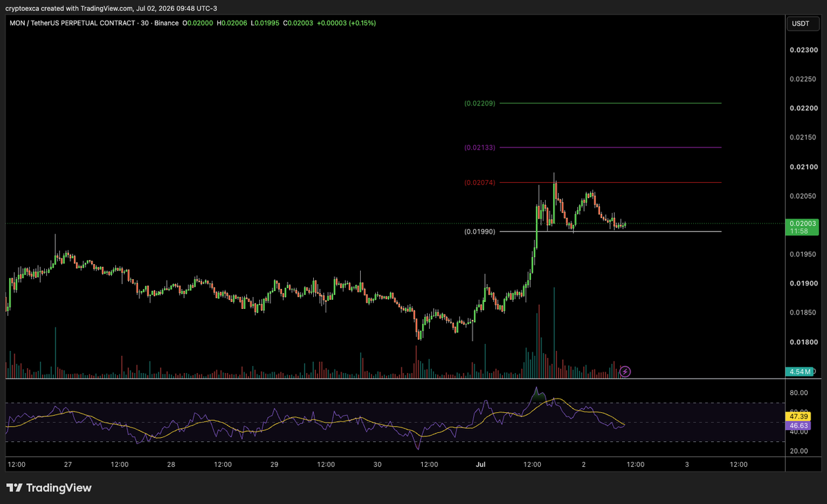Click price axis label 0.02100
Image resolution: width=827 pixels, height=504 pixels.
[x=804, y=167]
